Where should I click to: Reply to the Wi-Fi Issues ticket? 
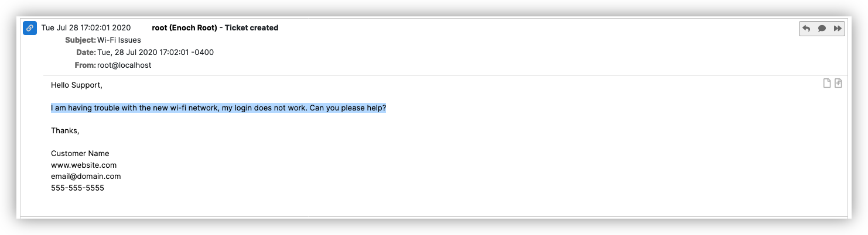point(807,29)
